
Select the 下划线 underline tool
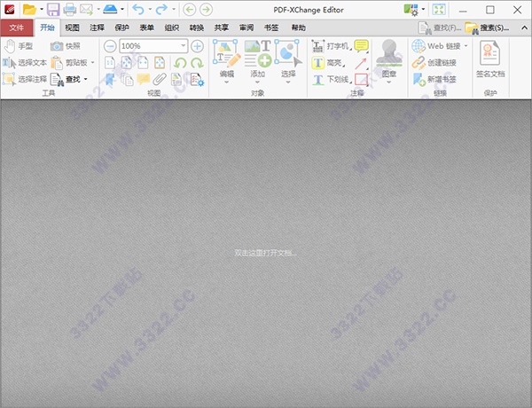point(331,80)
